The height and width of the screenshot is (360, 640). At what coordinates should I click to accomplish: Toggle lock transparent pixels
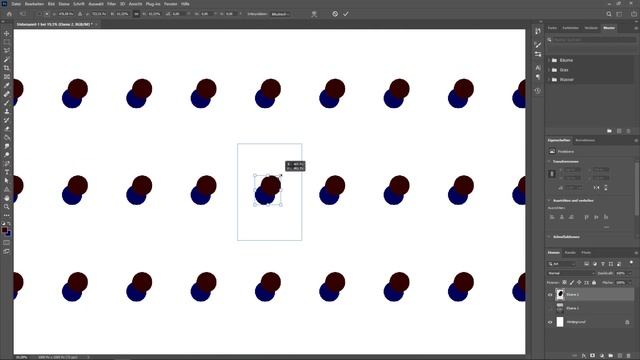click(564, 282)
